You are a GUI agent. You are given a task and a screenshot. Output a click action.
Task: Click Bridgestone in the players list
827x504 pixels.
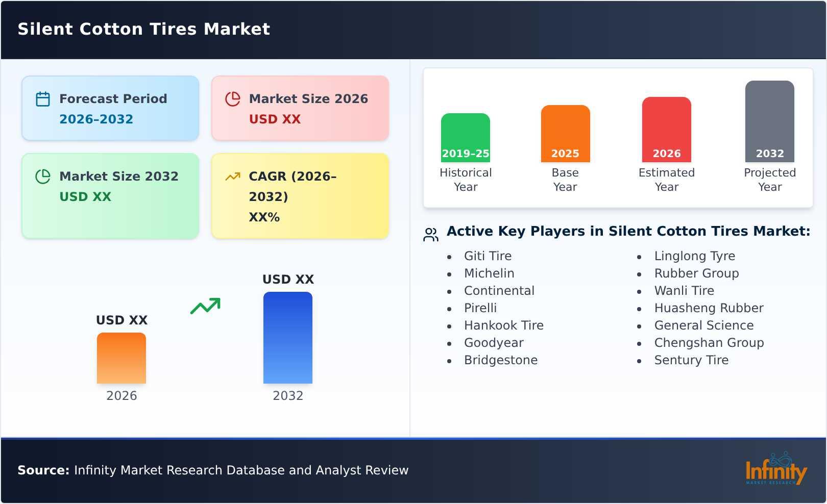(x=501, y=360)
